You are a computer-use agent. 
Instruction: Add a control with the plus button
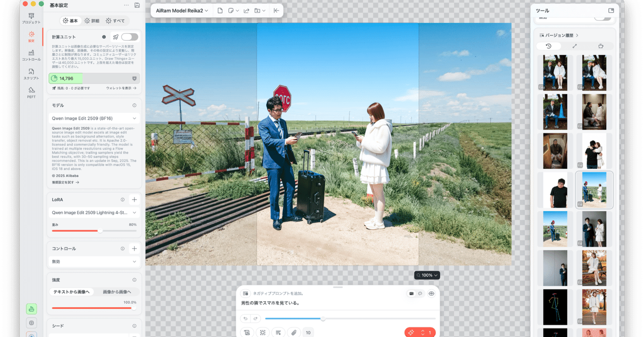(x=134, y=248)
